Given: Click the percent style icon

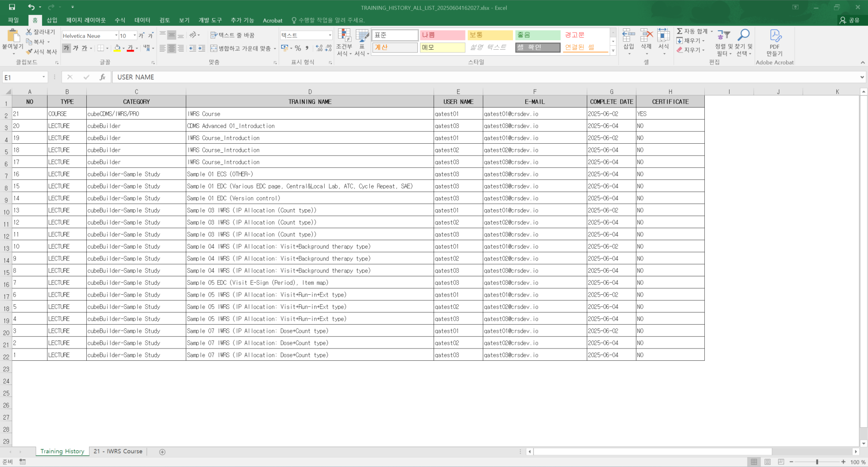Looking at the screenshot, I should tap(298, 48).
